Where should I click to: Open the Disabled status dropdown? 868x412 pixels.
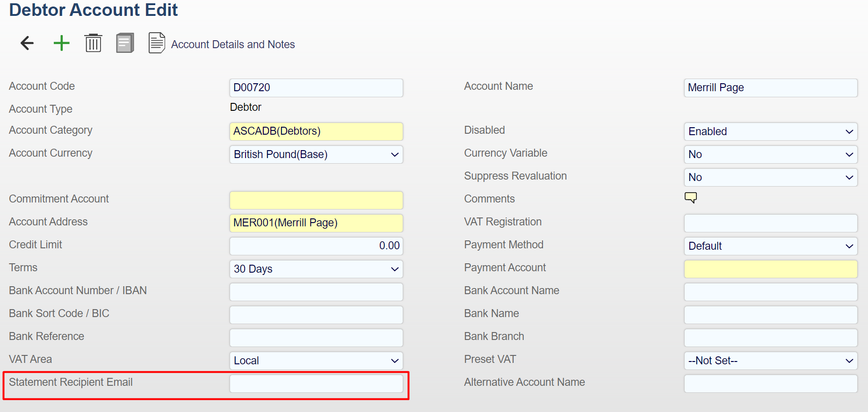(x=770, y=131)
